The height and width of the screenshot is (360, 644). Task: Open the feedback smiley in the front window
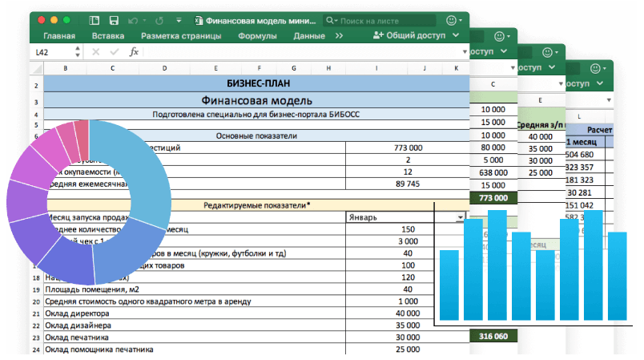451,20
